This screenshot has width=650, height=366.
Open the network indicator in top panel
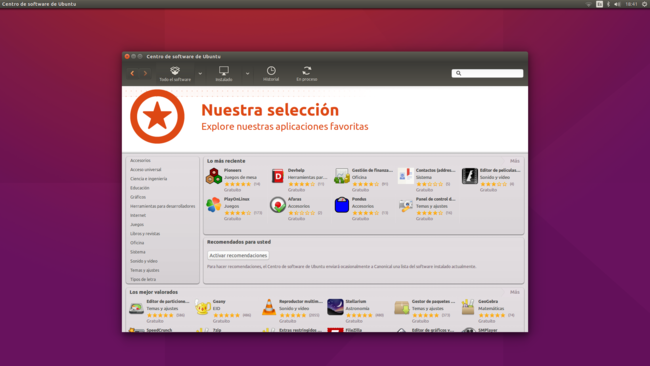[x=588, y=4]
